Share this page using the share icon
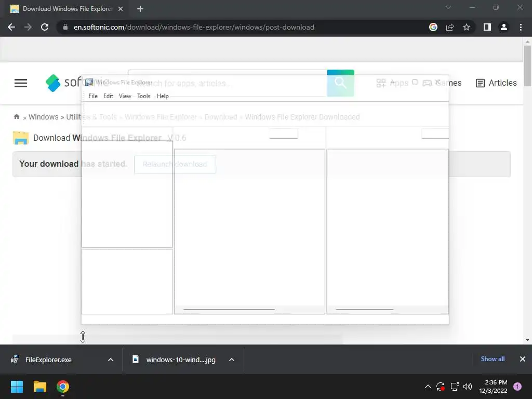The height and width of the screenshot is (399, 532). [x=450, y=27]
